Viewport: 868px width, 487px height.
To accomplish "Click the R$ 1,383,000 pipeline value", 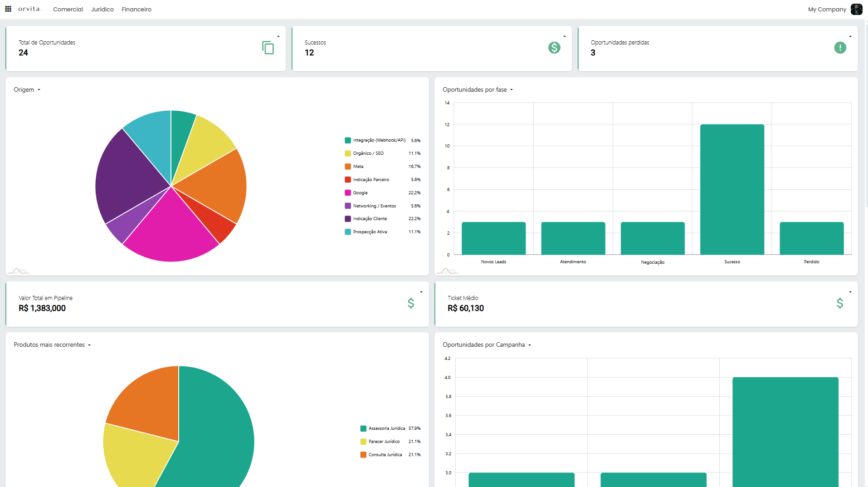I will point(42,308).
